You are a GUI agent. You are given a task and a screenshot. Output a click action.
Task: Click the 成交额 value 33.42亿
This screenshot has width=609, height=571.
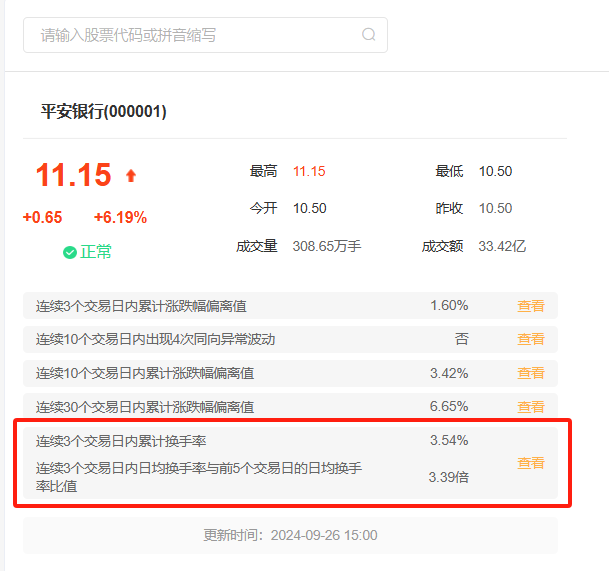502,246
